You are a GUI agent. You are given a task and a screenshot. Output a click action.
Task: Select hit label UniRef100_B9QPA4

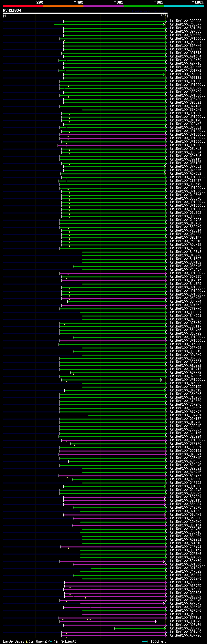(x=186, y=497)
